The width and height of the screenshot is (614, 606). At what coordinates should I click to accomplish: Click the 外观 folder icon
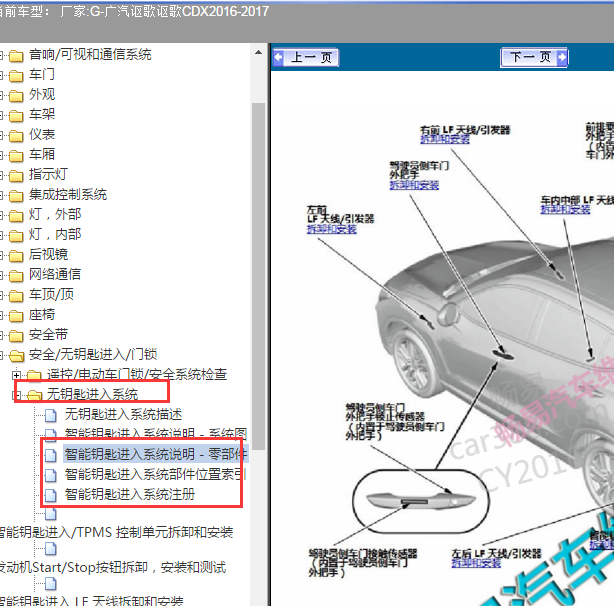pyautogui.click(x=16, y=96)
